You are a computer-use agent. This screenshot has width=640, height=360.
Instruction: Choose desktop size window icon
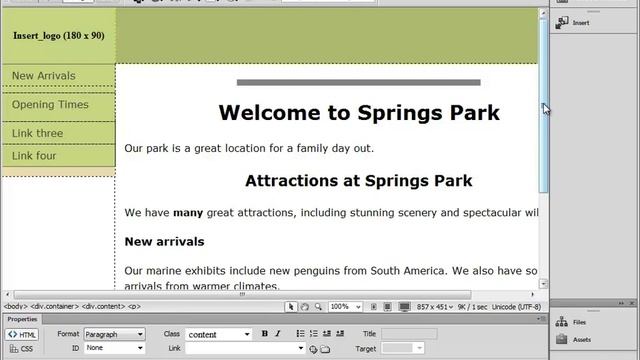pyautogui.click(x=404, y=307)
